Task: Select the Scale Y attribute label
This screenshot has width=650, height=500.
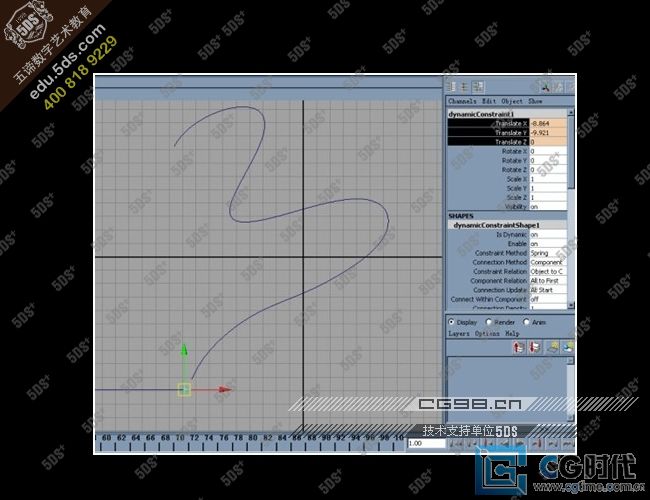Action: tap(517, 188)
